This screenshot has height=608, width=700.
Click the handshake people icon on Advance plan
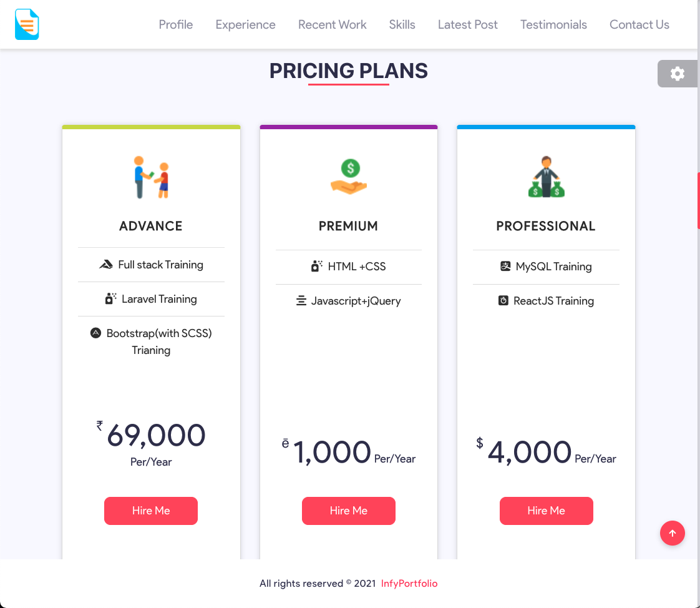coord(150,175)
